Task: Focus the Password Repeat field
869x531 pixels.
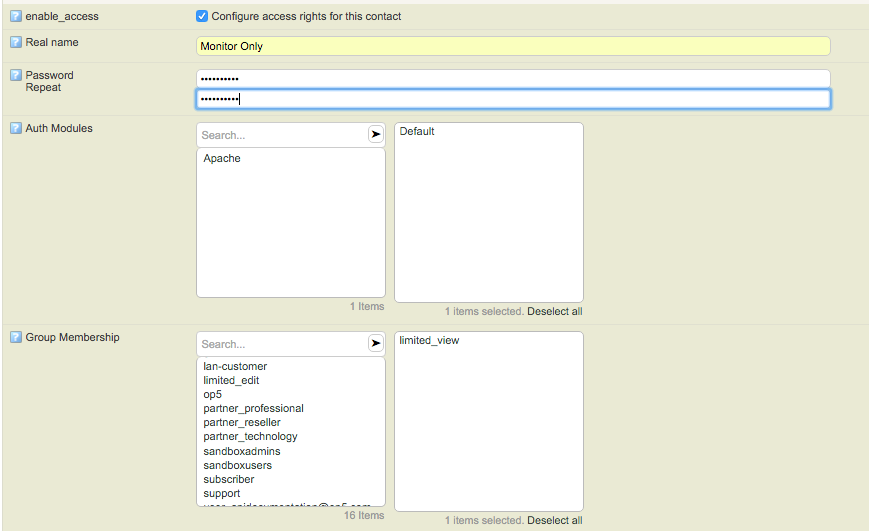Action: pos(513,99)
